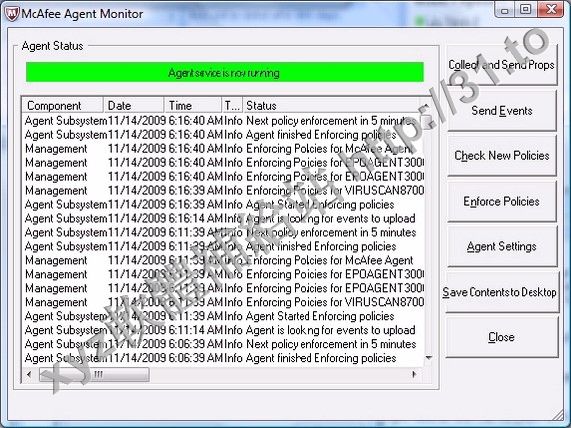Click the McAfee shield icon in title bar
This screenshot has height=428, width=571.
click(x=12, y=14)
